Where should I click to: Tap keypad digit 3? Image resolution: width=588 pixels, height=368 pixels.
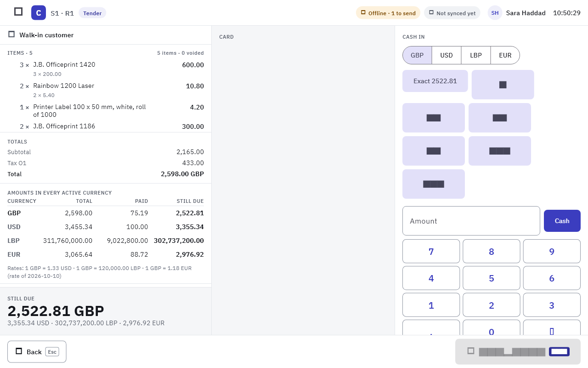coord(552,305)
